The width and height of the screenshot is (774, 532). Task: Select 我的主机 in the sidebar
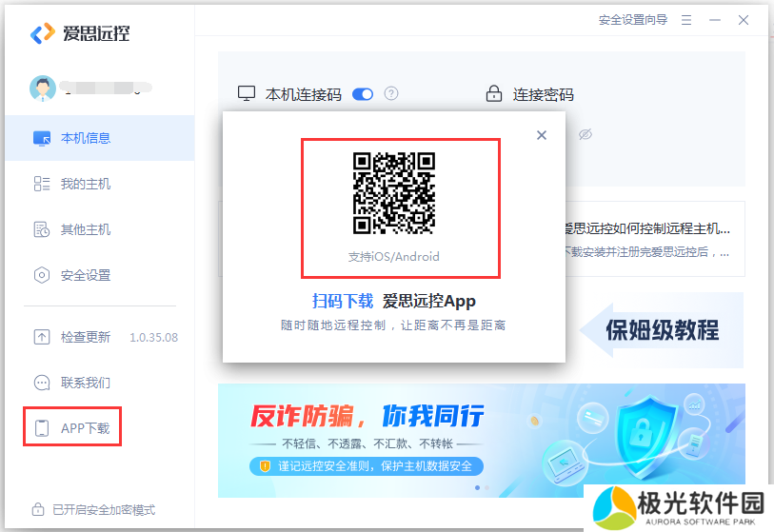[x=86, y=184]
